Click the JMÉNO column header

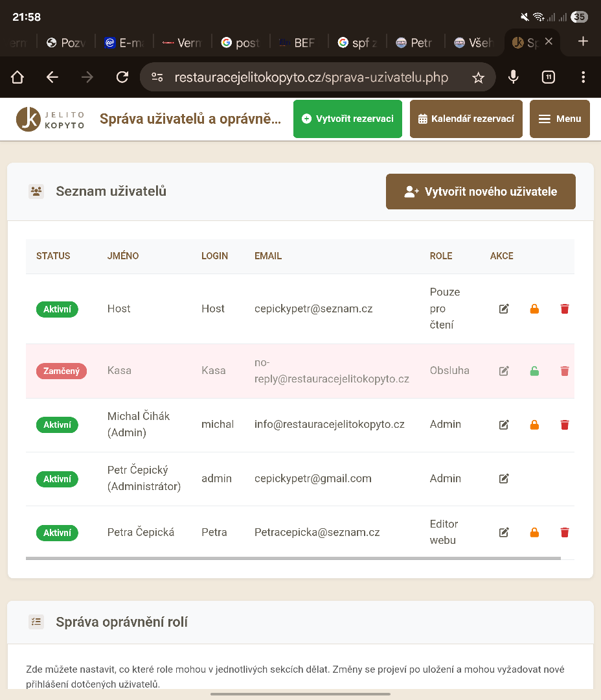pyautogui.click(x=122, y=256)
